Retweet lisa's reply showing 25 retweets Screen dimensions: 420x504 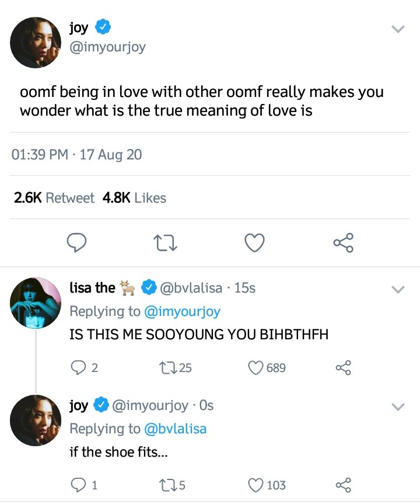[x=166, y=368]
